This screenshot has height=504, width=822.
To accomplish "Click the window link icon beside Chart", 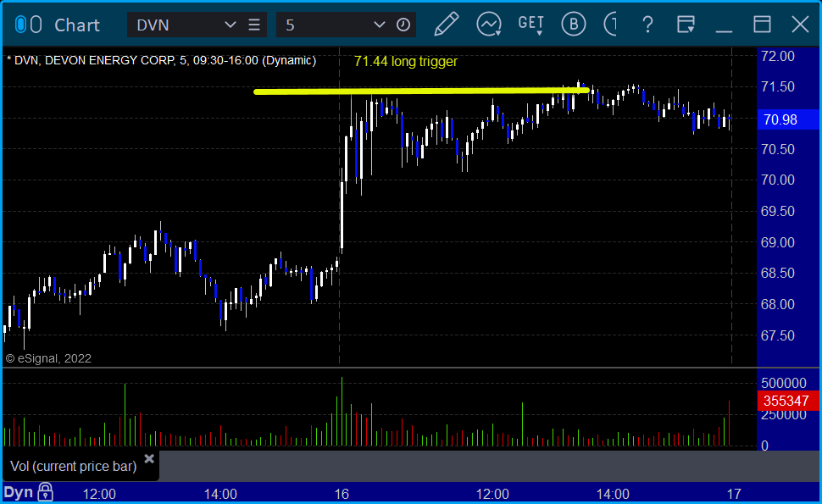I will pos(28,25).
